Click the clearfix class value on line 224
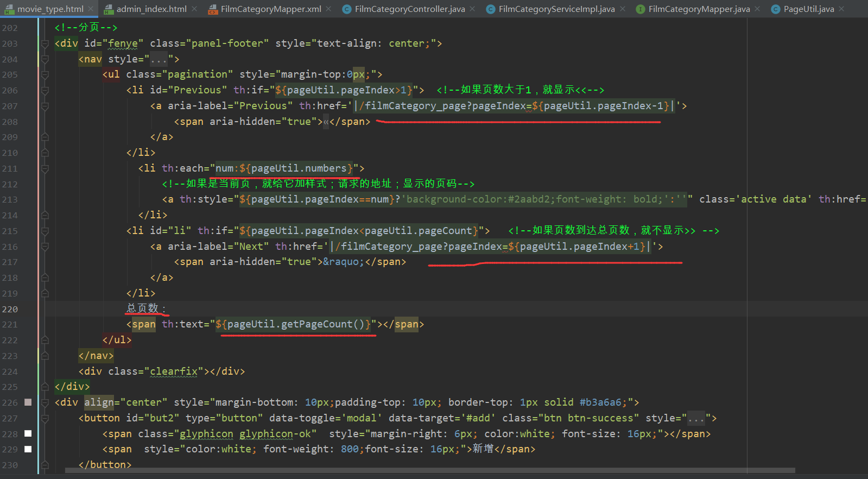 tap(174, 371)
